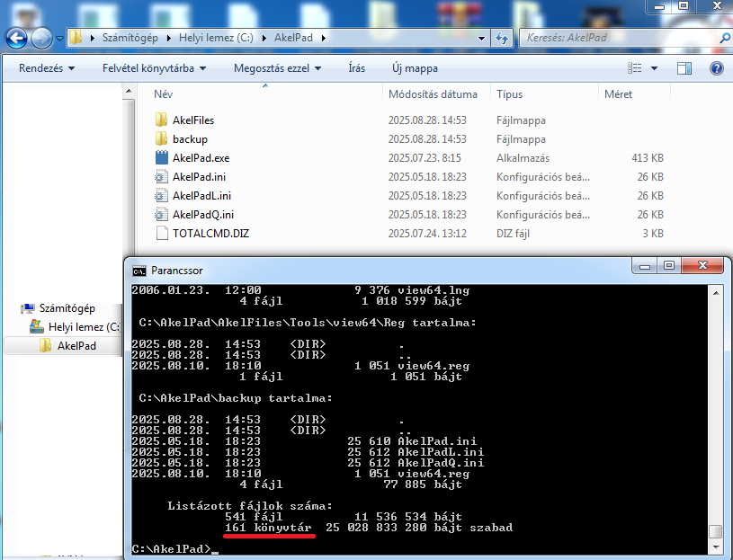This screenshot has height=560, width=733.
Task: Toggle the preview pane
Action: tap(684, 68)
